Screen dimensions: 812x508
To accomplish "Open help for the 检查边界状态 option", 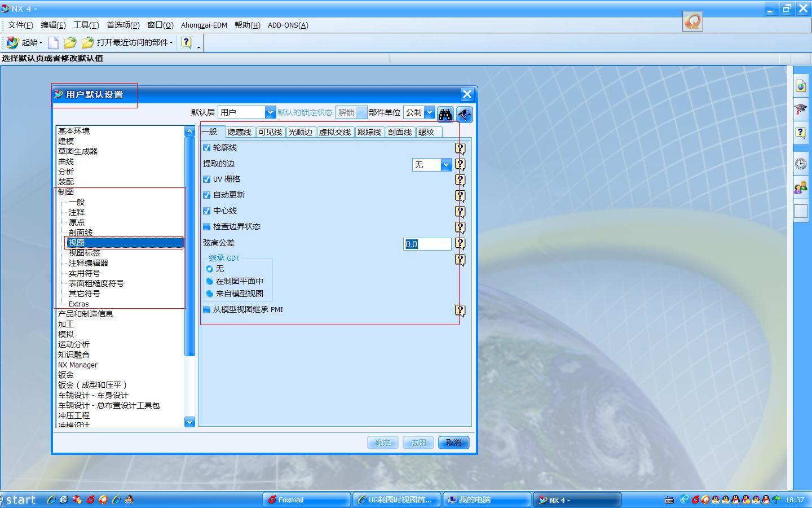I will pos(461,227).
